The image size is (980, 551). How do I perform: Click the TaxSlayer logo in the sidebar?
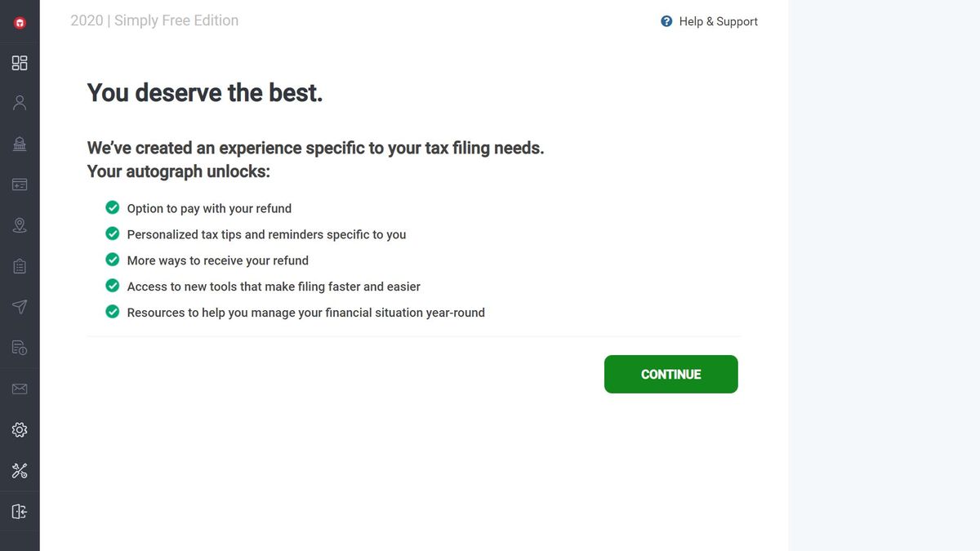(x=19, y=22)
